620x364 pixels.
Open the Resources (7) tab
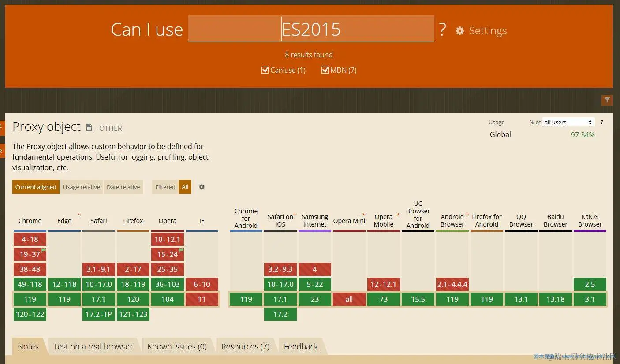(246, 347)
